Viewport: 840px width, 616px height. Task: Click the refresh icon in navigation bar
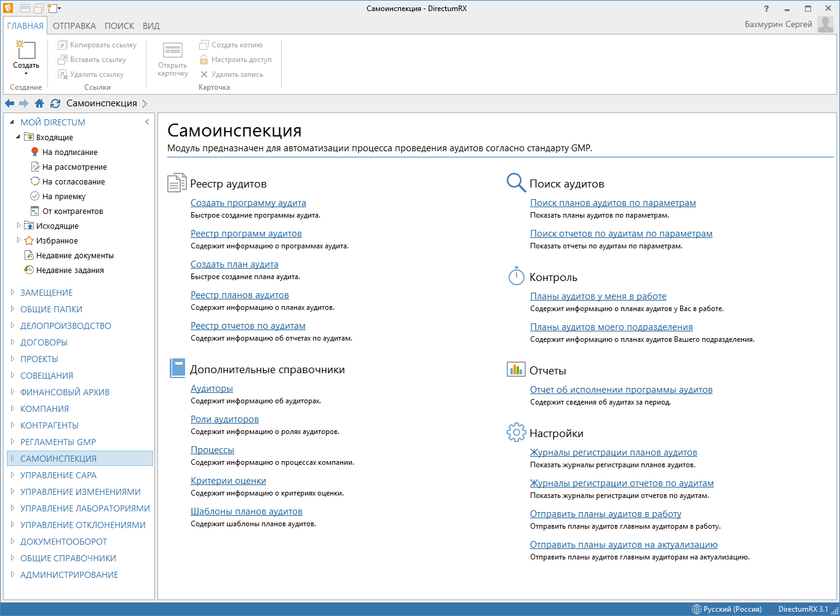[x=55, y=103]
